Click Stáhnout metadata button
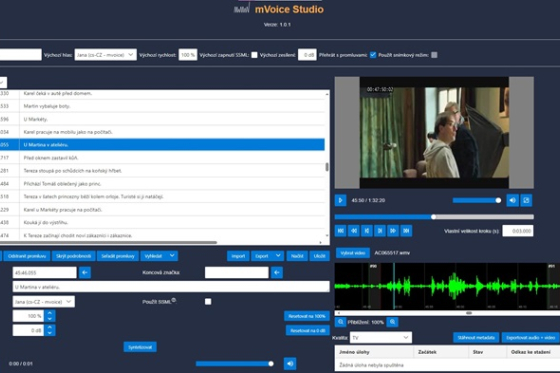Screen dimensions: 560x373 tap(476, 338)
